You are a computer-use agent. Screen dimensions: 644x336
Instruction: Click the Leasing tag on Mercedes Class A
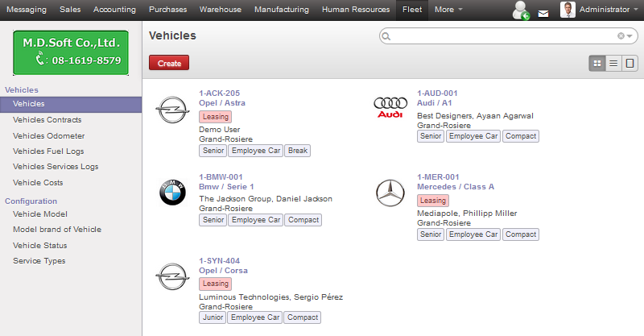click(433, 201)
